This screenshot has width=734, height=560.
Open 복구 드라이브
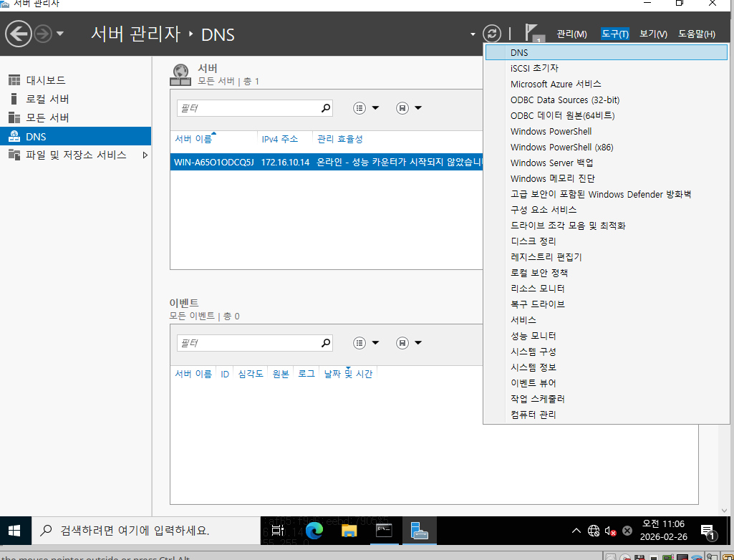(x=607, y=304)
